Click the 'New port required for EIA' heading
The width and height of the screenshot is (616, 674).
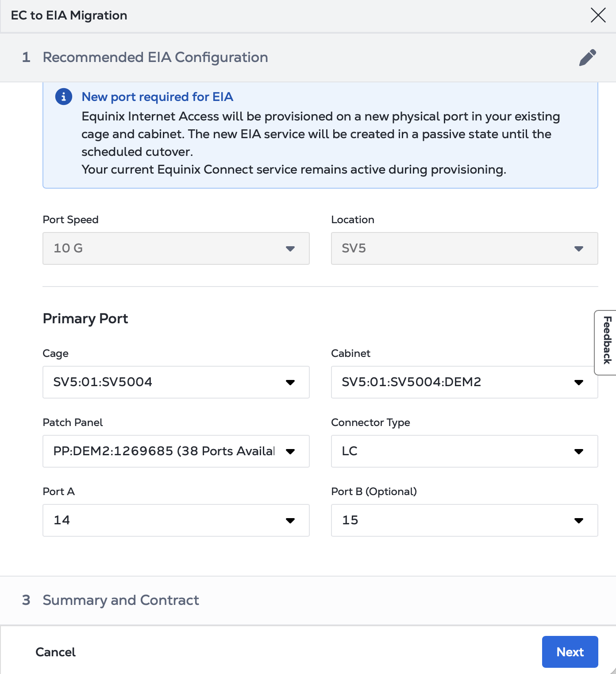(x=158, y=97)
